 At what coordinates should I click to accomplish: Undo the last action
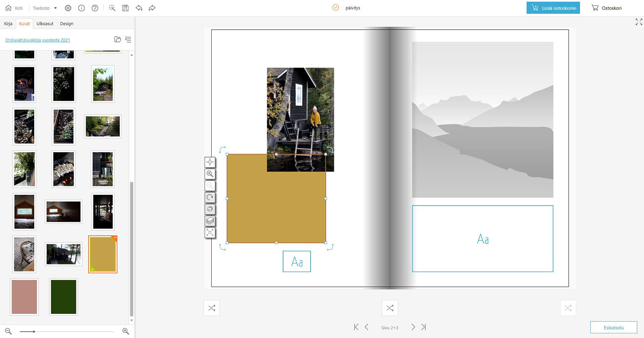(139, 8)
